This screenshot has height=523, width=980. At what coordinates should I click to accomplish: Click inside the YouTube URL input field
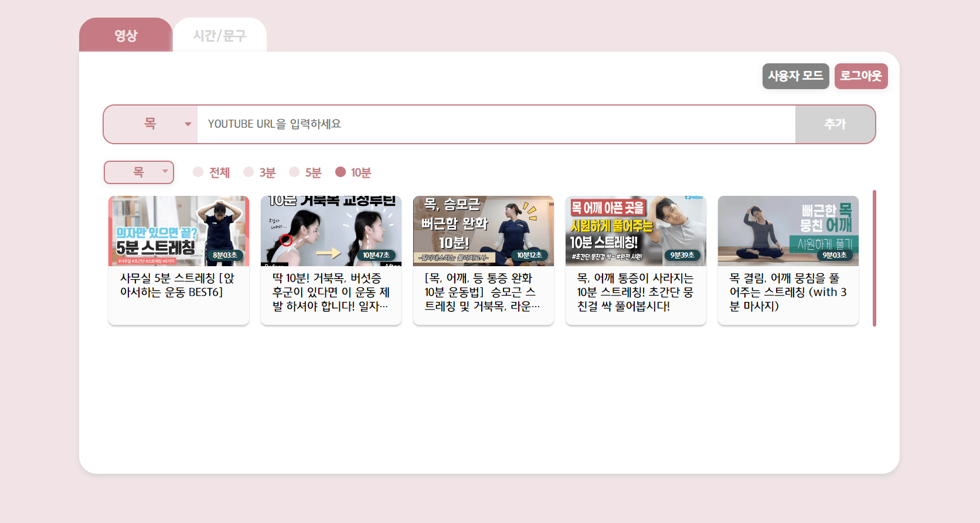[x=495, y=124]
